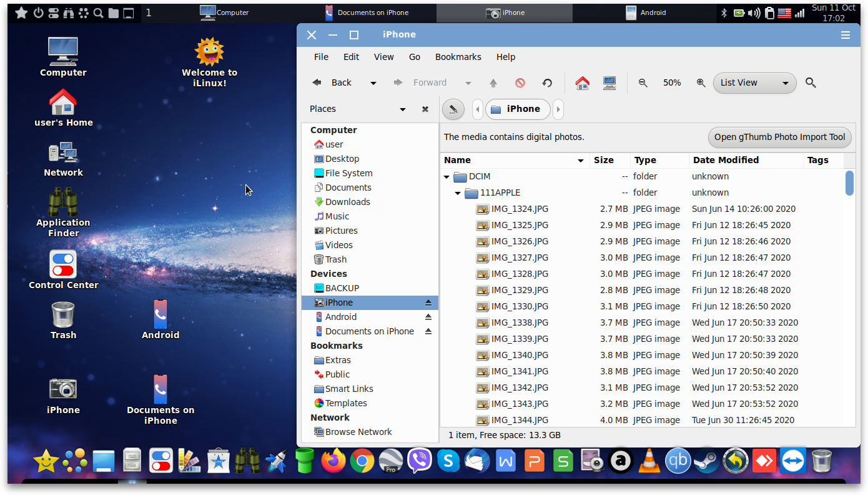868x495 pixels.
Task: Open Google Earth Pro from dock
Action: click(x=391, y=461)
